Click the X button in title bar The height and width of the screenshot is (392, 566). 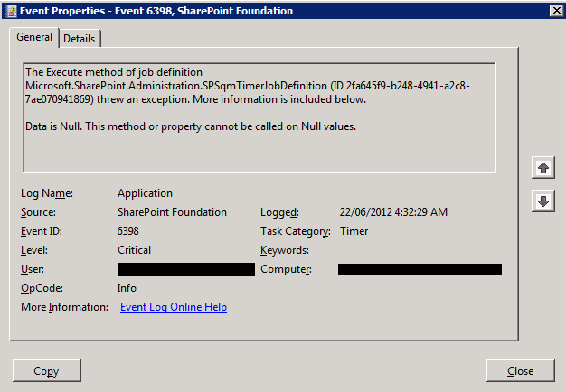pos(557,11)
